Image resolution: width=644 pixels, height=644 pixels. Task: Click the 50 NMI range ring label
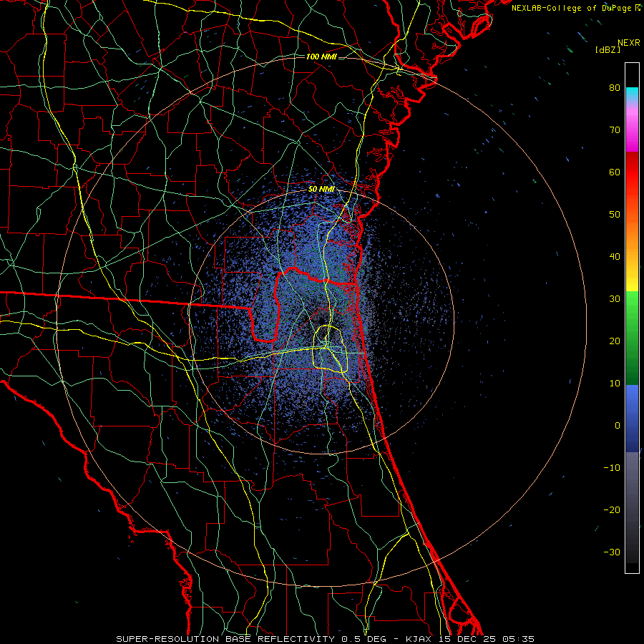pos(321,190)
